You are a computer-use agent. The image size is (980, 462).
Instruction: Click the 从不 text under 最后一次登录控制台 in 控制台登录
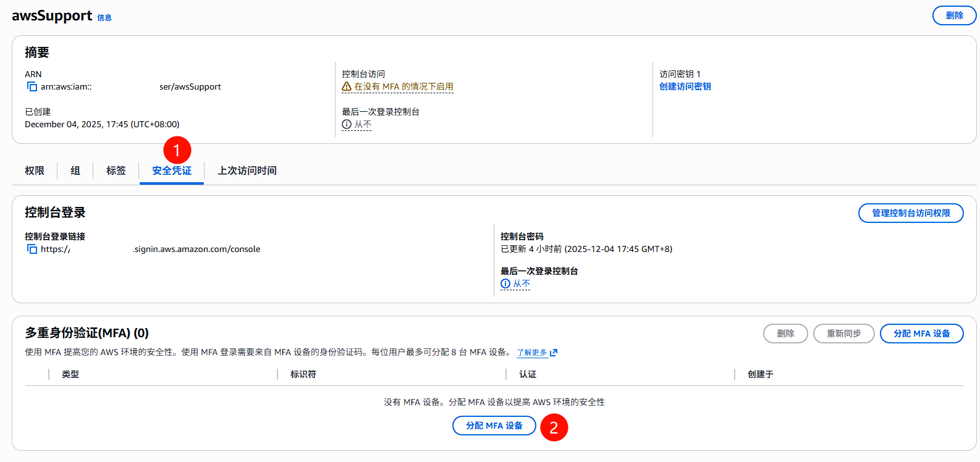pyautogui.click(x=522, y=283)
